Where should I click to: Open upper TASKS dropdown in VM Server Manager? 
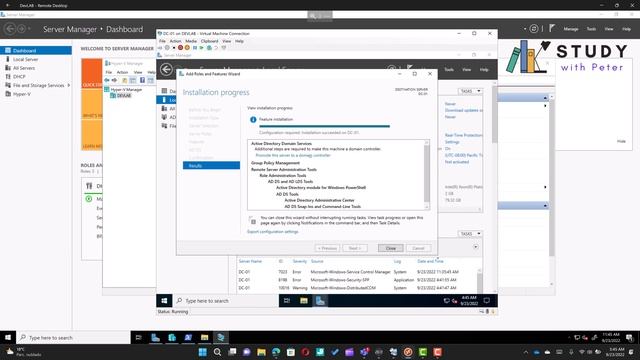470,91
